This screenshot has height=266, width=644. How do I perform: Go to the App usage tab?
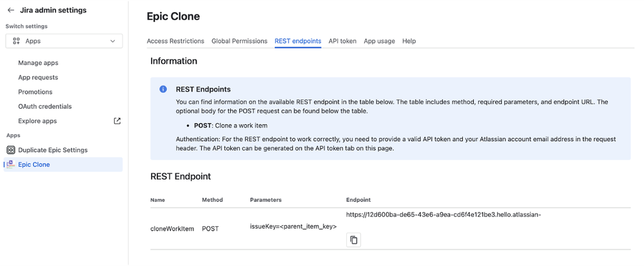click(379, 41)
